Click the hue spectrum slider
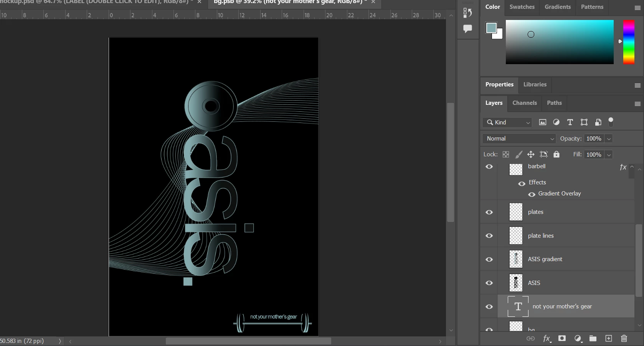The height and width of the screenshot is (346, 644). pyautogui.click(x=629, y=42)
